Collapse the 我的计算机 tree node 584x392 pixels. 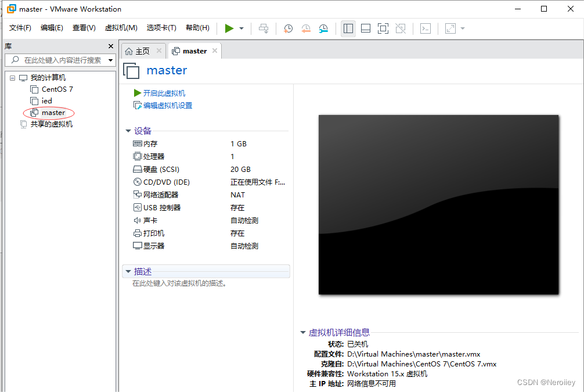[x=12, y=78]
